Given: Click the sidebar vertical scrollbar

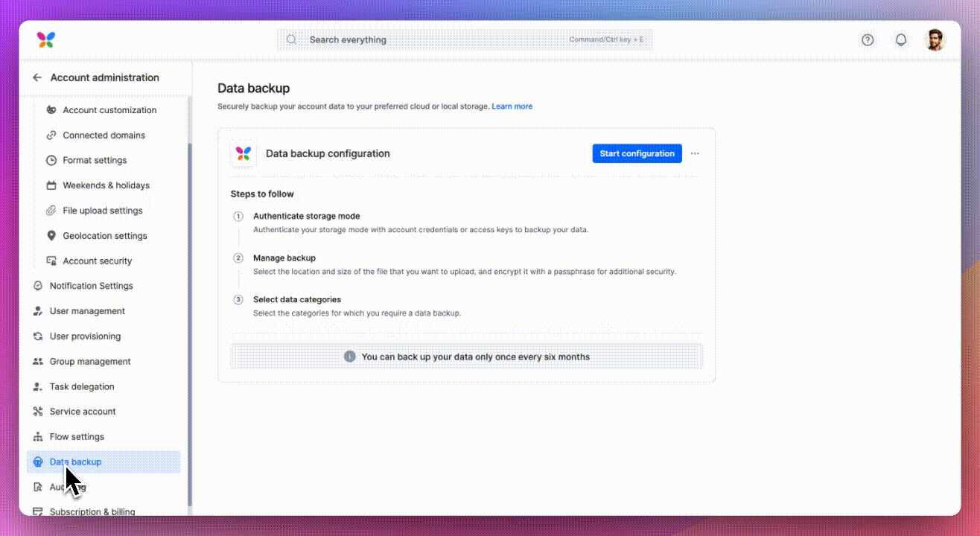Looking at the screenshot, I should (x=190, y=324).
